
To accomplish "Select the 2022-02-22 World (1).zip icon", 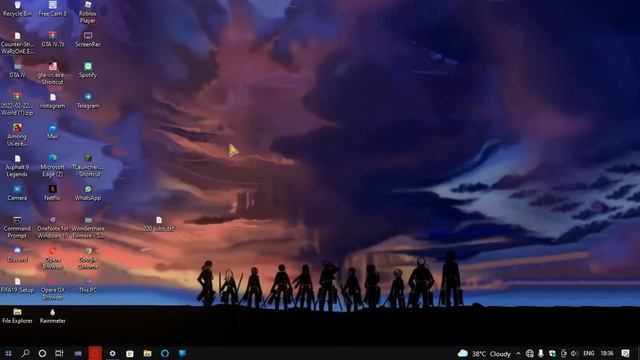I will (17, 104).
